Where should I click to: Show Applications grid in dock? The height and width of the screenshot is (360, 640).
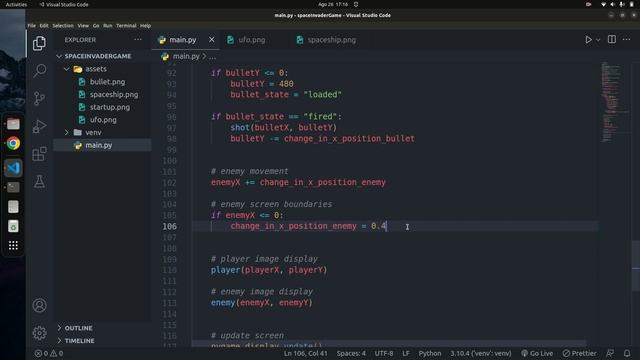pos(13,245)
